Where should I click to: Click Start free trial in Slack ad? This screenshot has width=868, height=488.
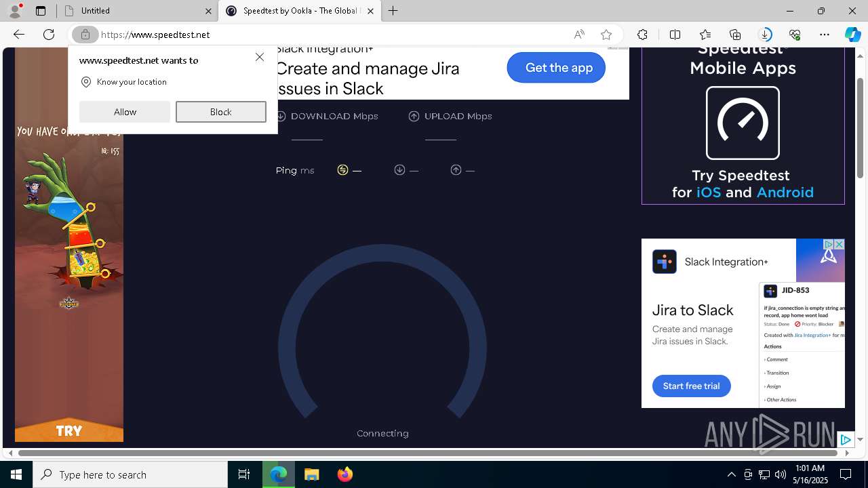[691, 386]
